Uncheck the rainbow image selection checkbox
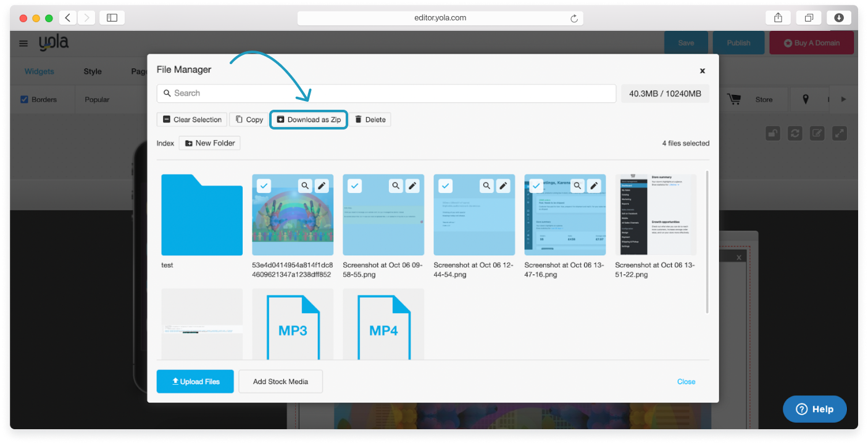This screenshot has width=868, height=444. 264,186
